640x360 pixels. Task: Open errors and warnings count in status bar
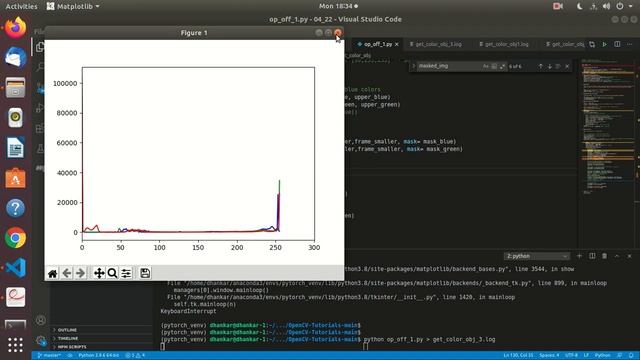pyautogui.click(x=135, y=356)
